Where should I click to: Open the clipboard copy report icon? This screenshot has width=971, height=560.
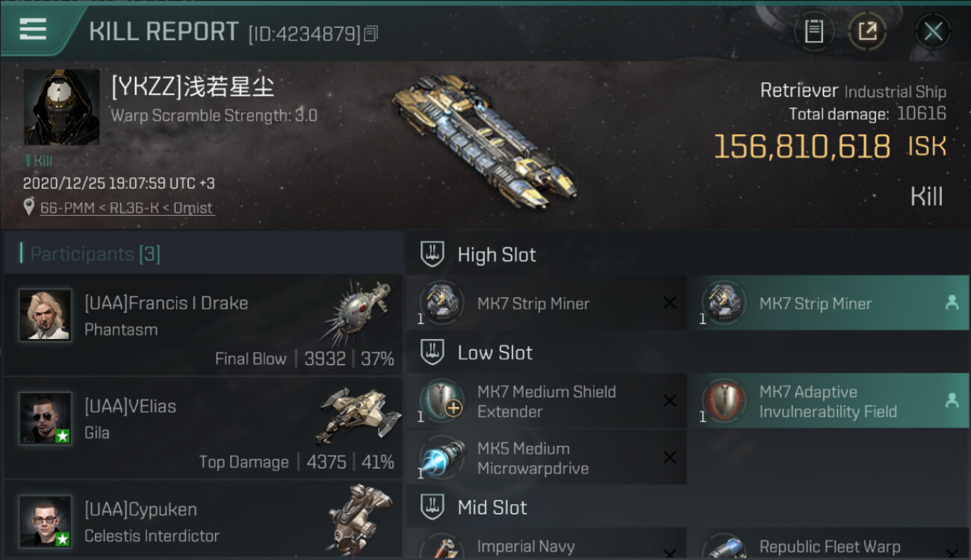tap(814, 31)
